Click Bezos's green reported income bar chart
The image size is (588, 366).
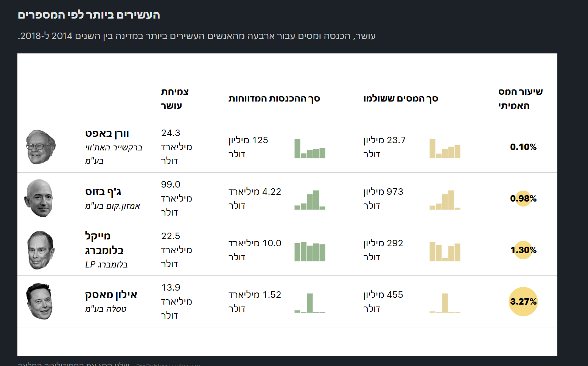point(310,200)
